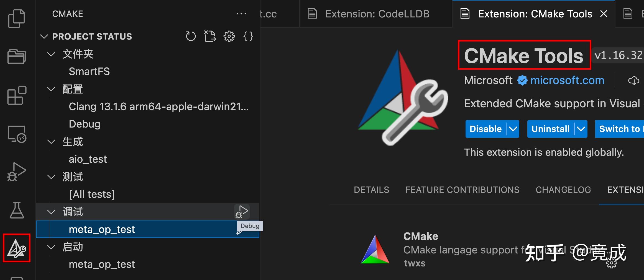The width and height of the screenshot is (644, 280).
Task: Open the Testing flask icon in the sidebar
Action: [17, 210]
